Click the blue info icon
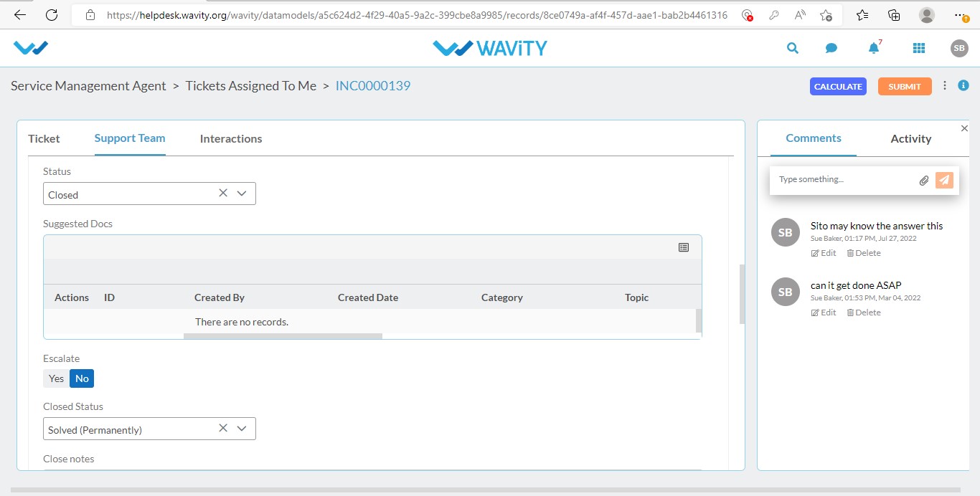Viewport: 980px width, 496px height. [963, 85]
